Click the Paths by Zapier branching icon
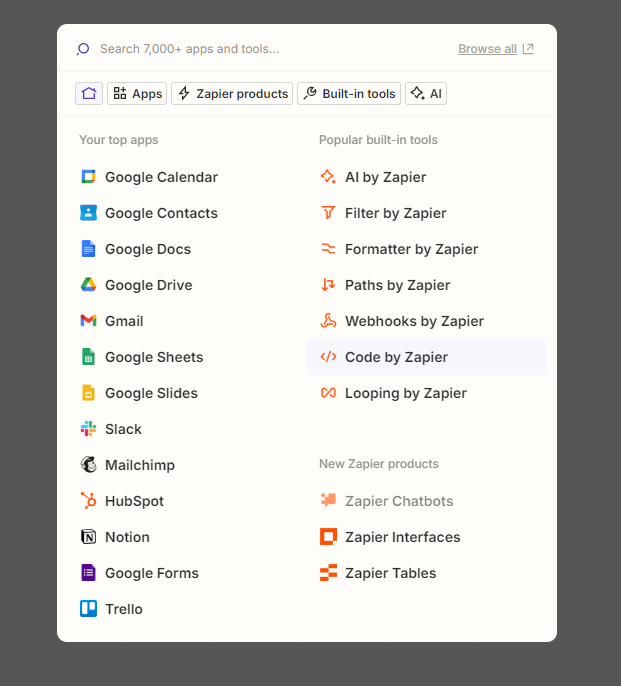 328,285
